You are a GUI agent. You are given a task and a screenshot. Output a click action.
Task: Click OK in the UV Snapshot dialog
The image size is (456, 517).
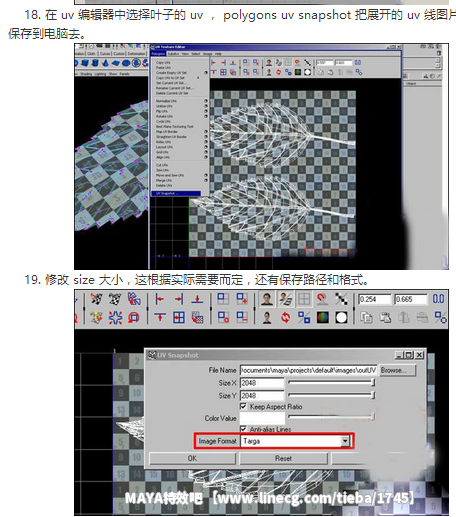click(192, 458)
